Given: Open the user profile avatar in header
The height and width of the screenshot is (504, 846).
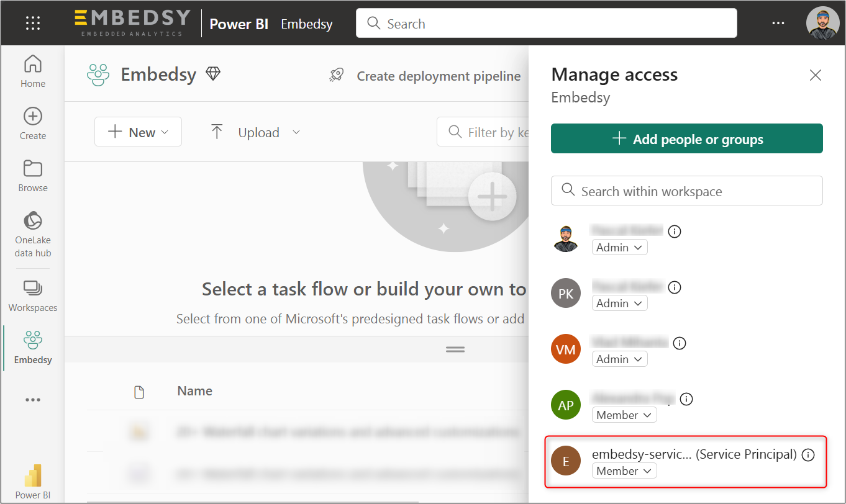Looking at the screenshot, I should pyautogui.click(x=822, y=24).
